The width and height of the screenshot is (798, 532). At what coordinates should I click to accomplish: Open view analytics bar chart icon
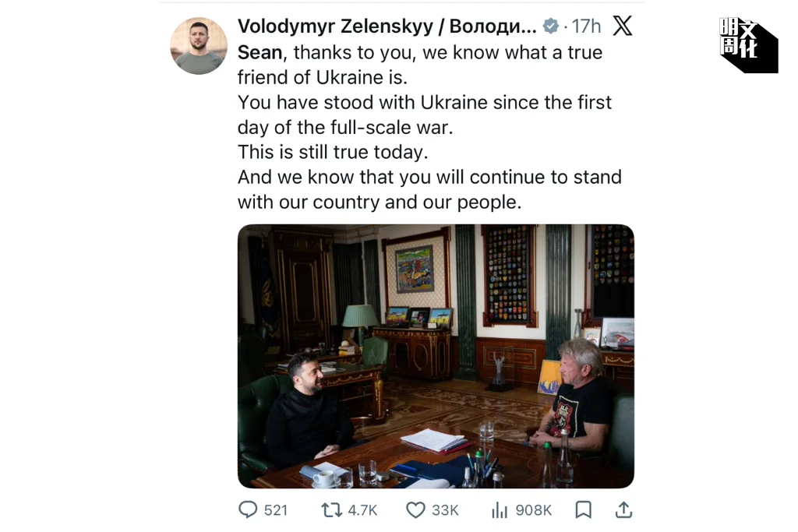500,509
